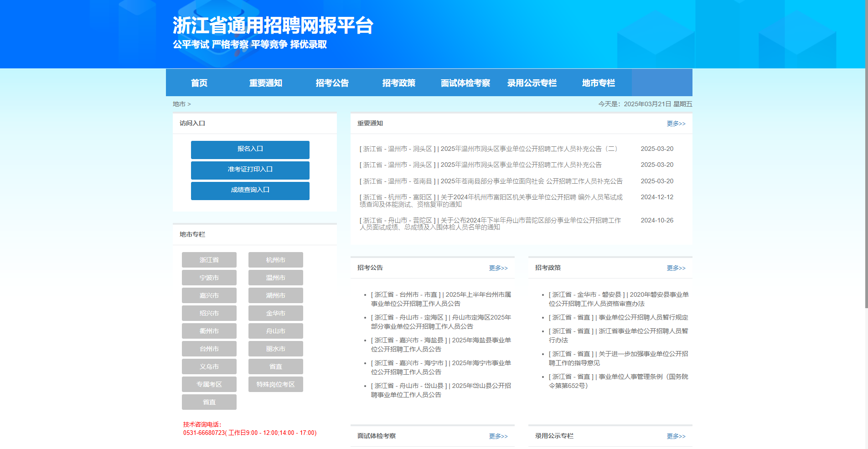Open the 面试体检考察 navigation tab
This screenshot has width=868, height=449.
pos(465,83)
